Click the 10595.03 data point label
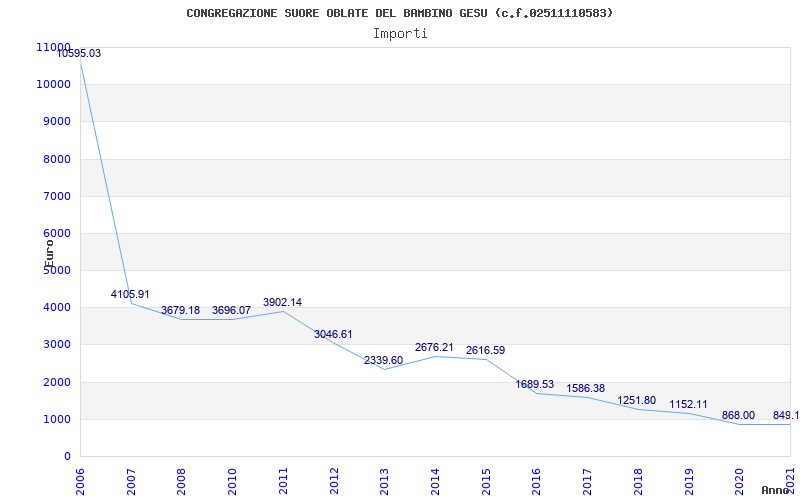This screenshot has height=500, width=800. click(x=79, y=54)
